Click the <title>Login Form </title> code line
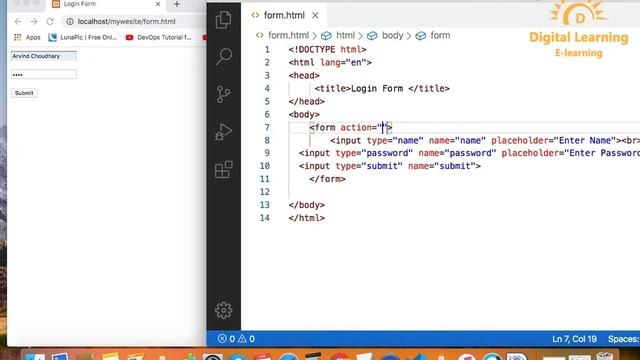This screenshot has height=360, width=640. tap(382, 89)
